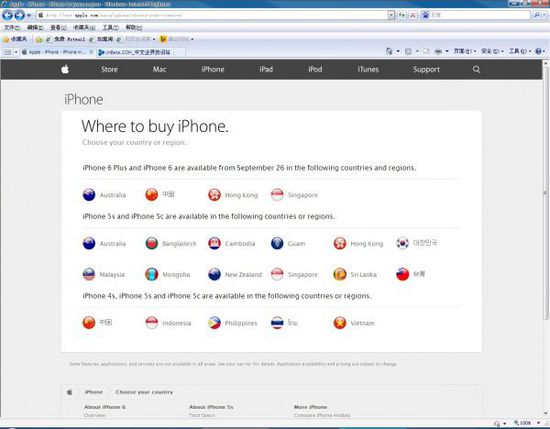Image resolution: width=550 pixels, height=429 pixels.
Task: Click the Favorites star button
Action: (15, 39)
